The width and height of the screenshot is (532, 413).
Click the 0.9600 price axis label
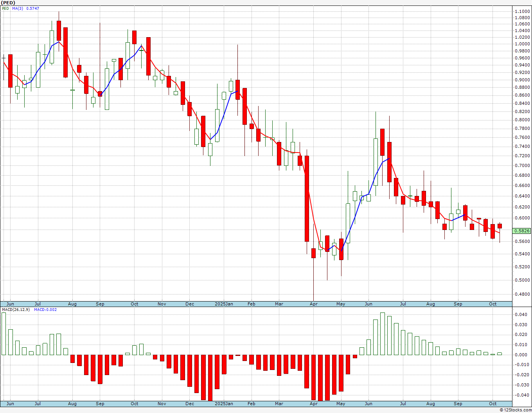[523, 58]
